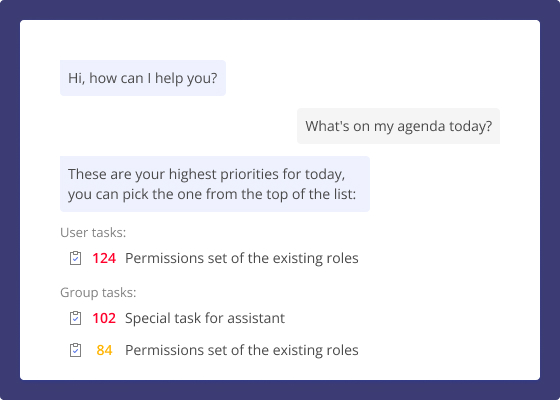
Task: Click the clipboard icon beside task 84
Action: (75, 350)
